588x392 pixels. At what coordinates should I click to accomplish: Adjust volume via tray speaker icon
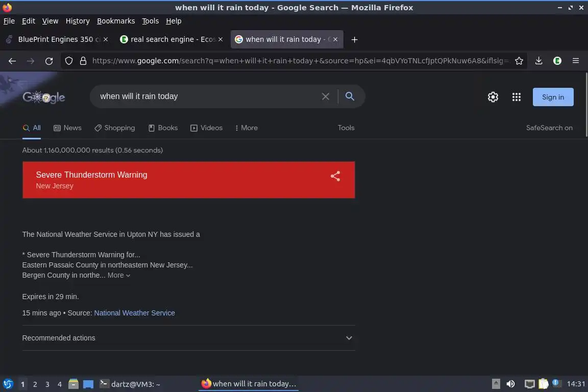click(x=510, y=384)
